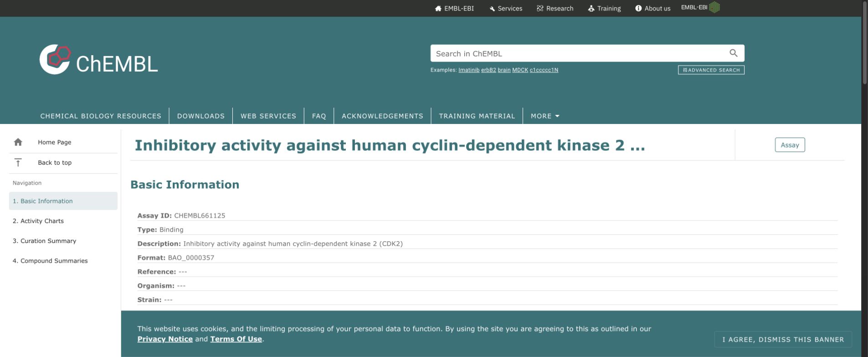Open the About us link
The image size is (868, 357).
click(653, 8)
